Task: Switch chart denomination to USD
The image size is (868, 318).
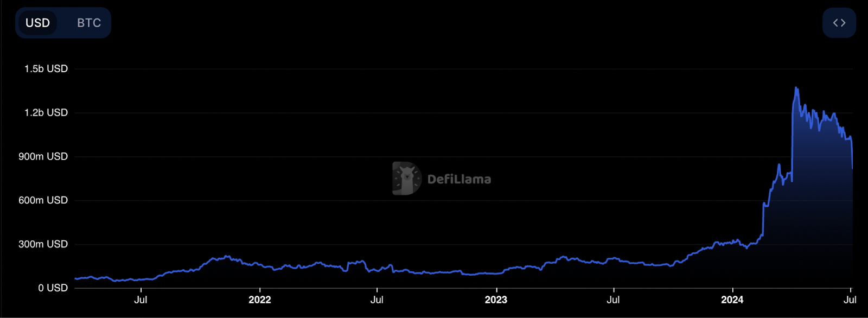Action: point(37,23)
